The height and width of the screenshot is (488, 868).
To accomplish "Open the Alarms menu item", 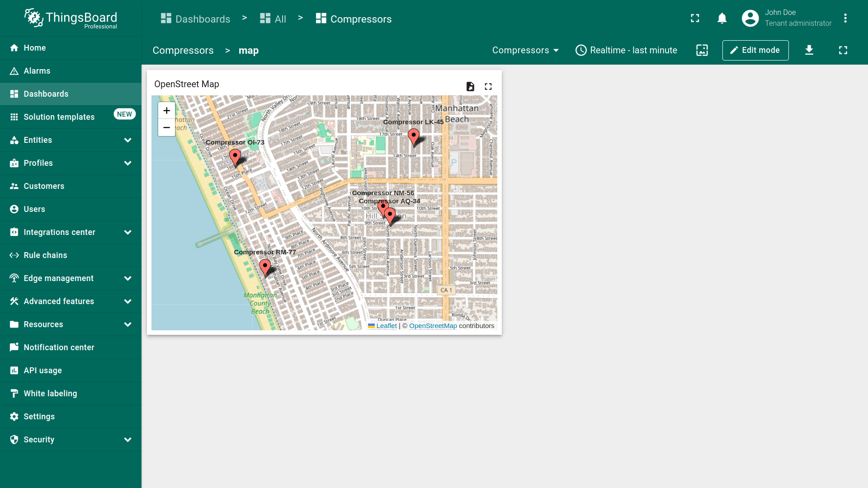I will [37, 71].
